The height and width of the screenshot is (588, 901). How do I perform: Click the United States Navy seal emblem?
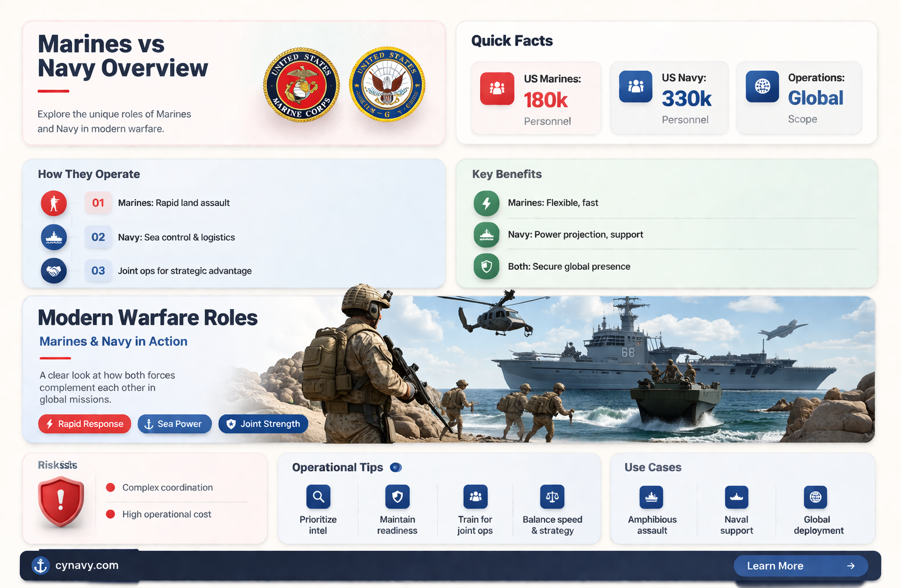coord(387,84)
